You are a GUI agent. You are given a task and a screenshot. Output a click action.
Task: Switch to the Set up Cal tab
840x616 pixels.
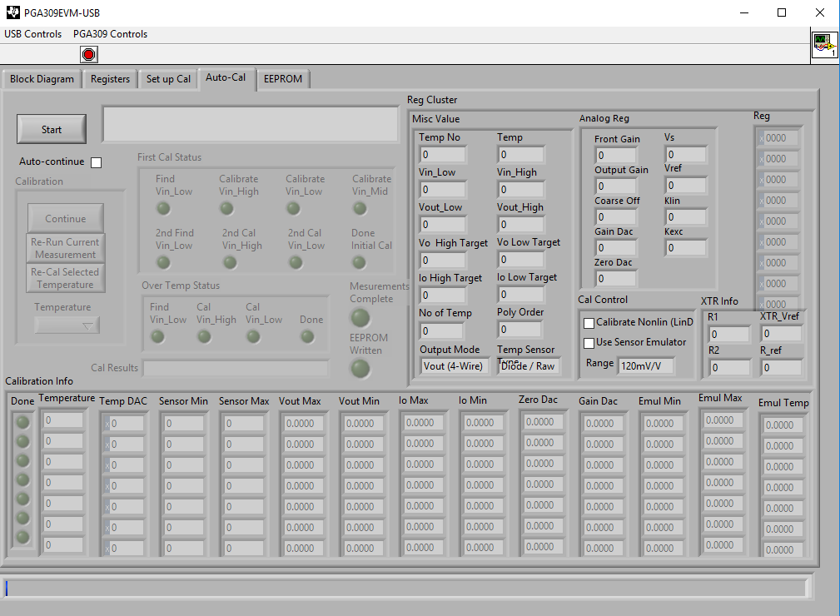[x=168, y=79]
